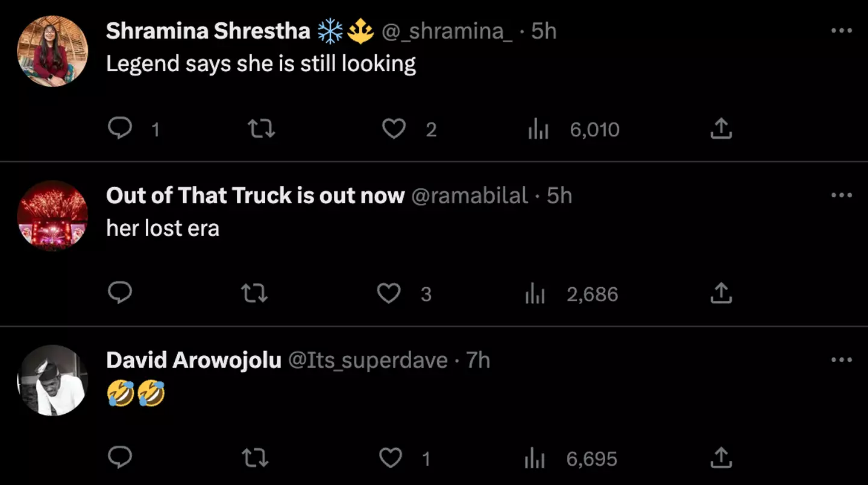Viewport: 868px width, 485px height.
Task: Open Shramina Shrestha's profile name link
Action: click(x=208, y=31)
